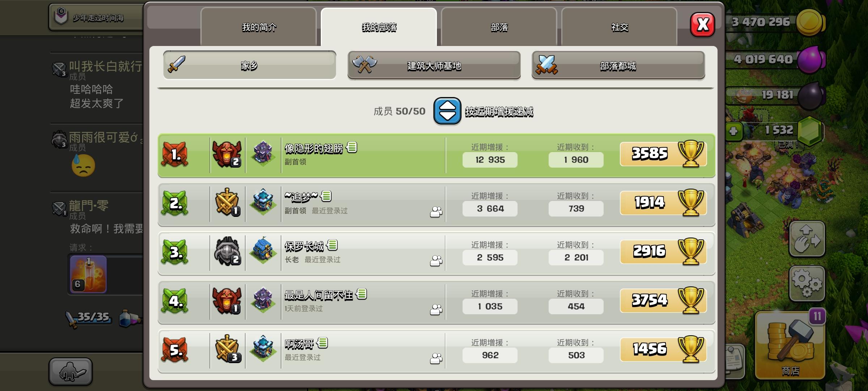Viewport: 868px width, 391px height.
Task: Click friend icon on 保罗长城 row
Action: tap(436, 261)
